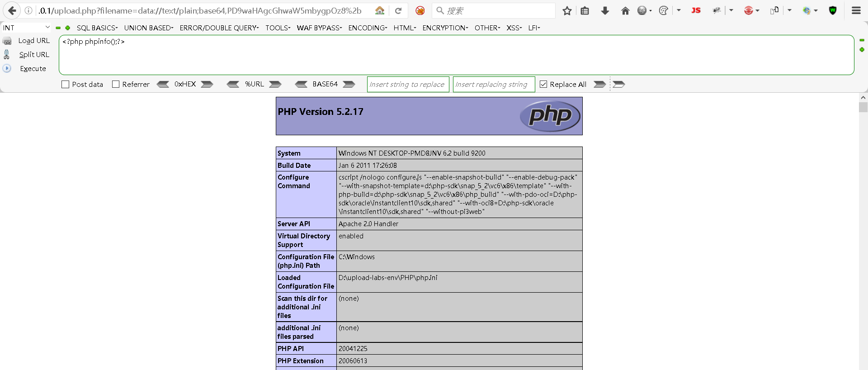Open the ERROR/DOUBLE QUERY menu
868x370 pixels.
pos(219,28)
